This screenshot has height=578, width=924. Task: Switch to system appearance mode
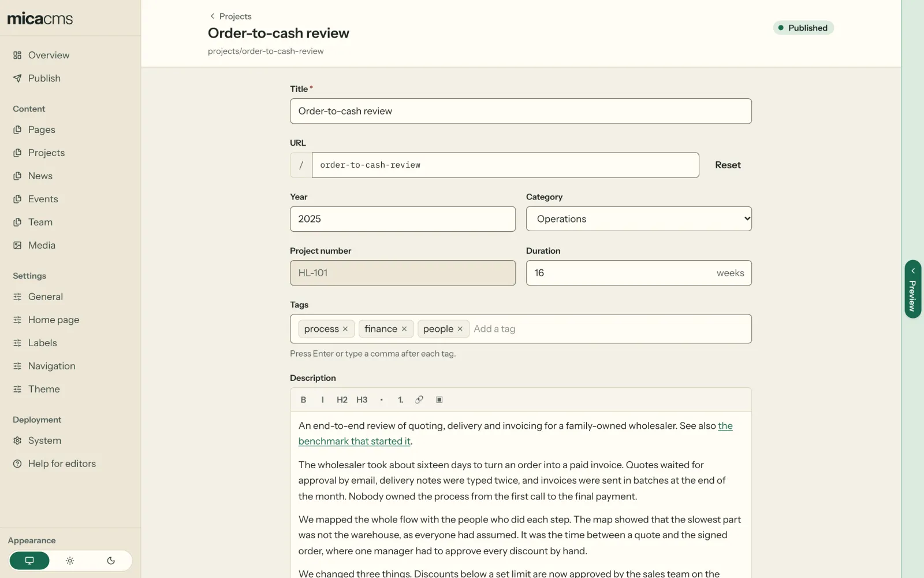tap(29, 561)
